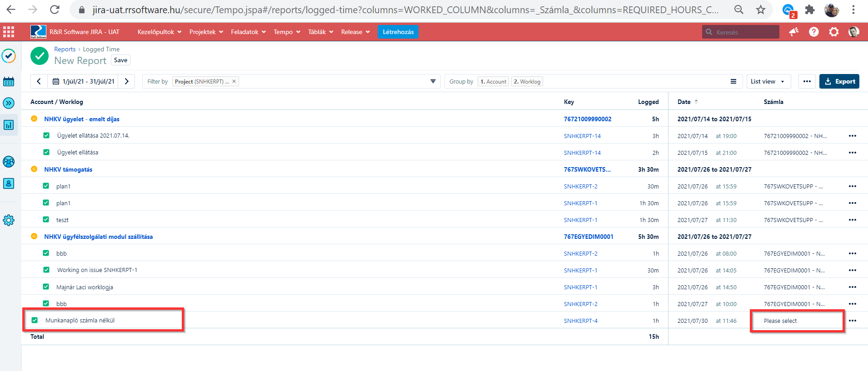868x371 pixels.
Task: Toggle checkbox for Majnár Laci worklogja
Action: click(x=46, y=287)
